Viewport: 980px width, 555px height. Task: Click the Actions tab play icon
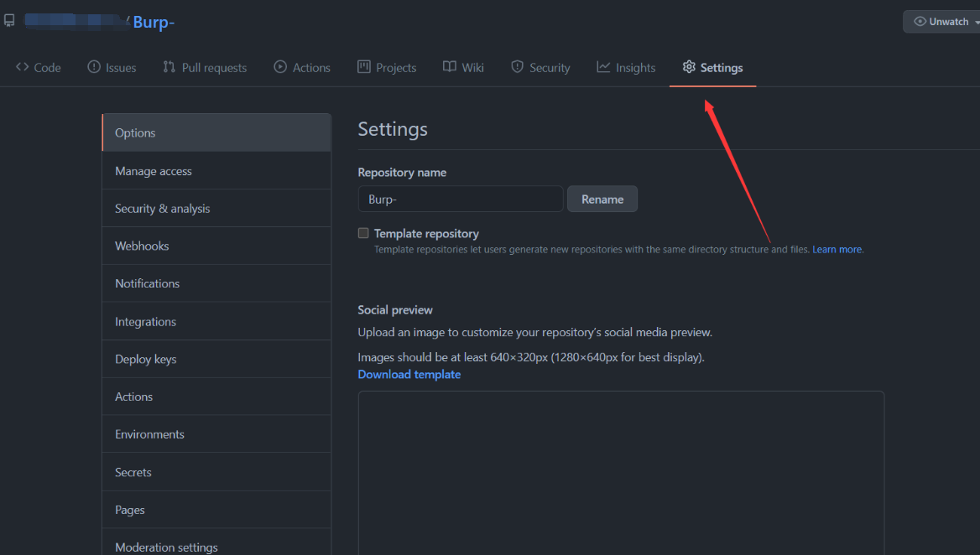(280, 67)
